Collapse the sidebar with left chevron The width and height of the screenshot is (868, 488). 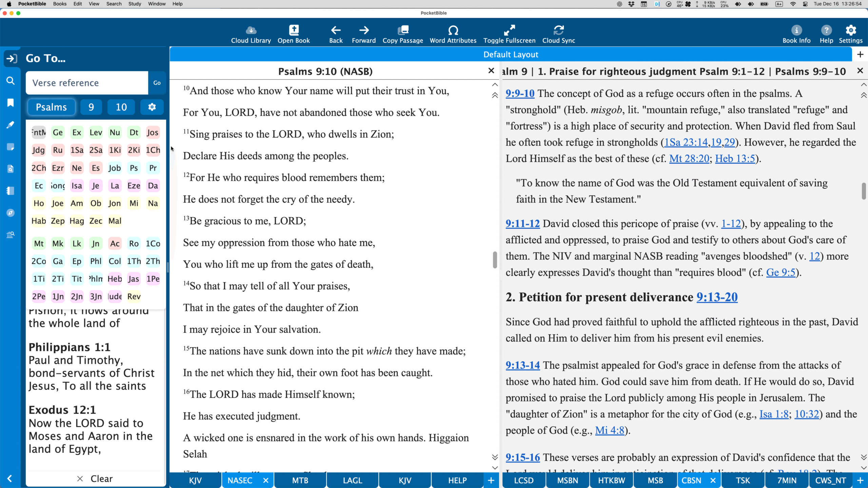point(9,478)
